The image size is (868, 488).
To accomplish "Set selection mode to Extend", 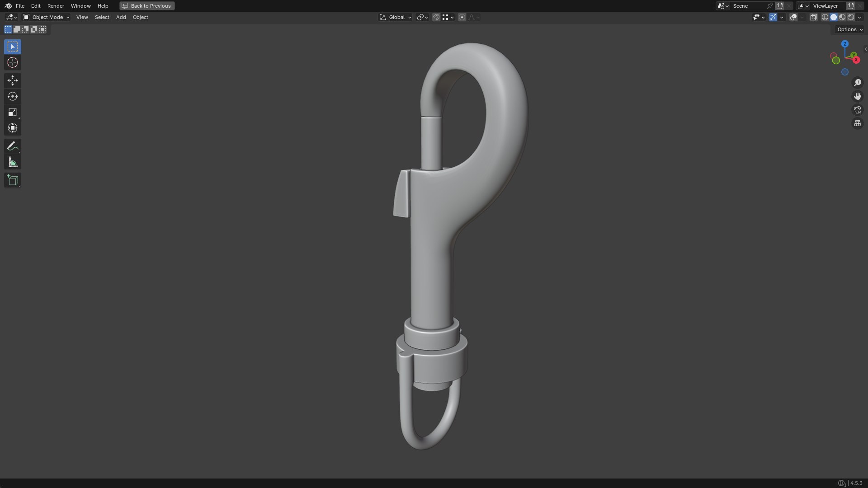I will pyautogui.click(x=17, y=29).
